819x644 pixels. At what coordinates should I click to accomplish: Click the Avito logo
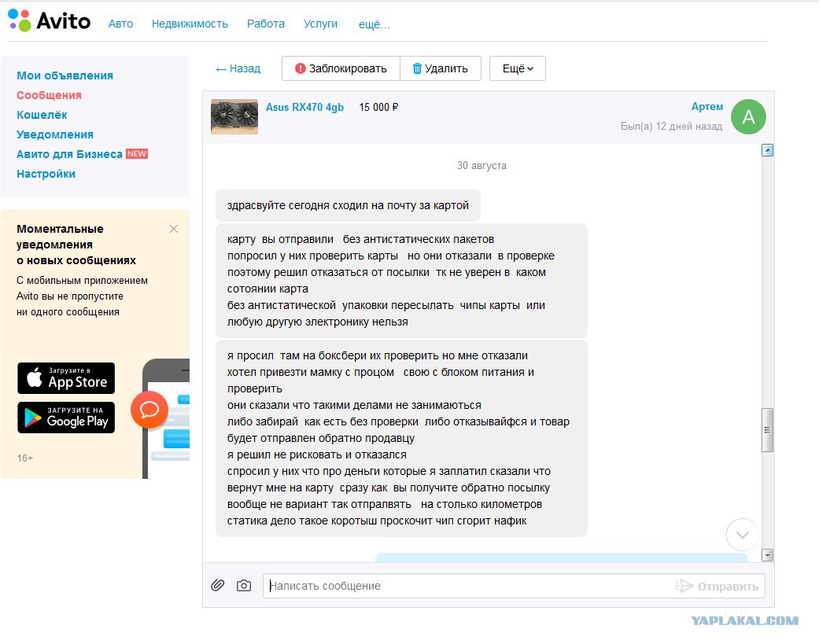[49, 21]
